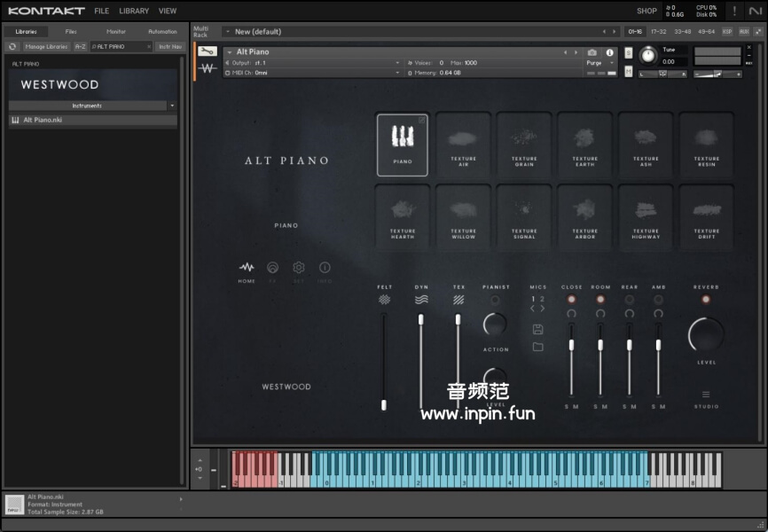This screenshot has width=768, height=532.
Task: Open the LIBRARY menu
Action: click(x=134, y=12)
